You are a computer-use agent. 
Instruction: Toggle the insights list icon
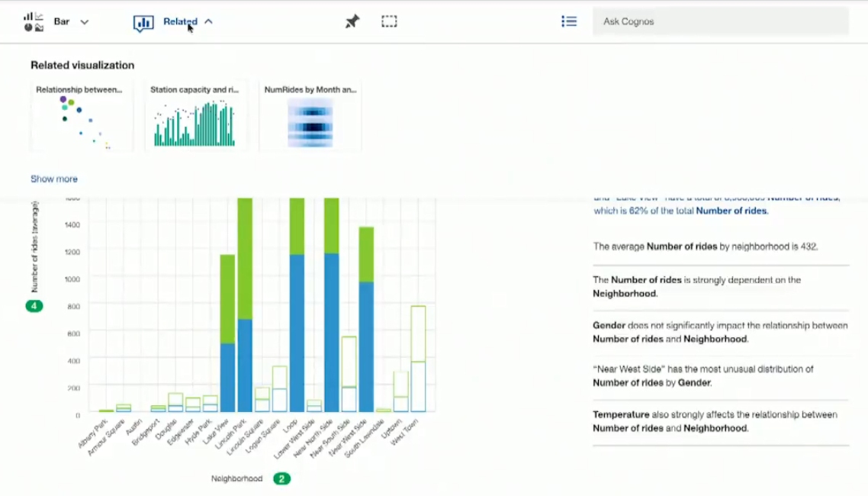pos(569,21)
